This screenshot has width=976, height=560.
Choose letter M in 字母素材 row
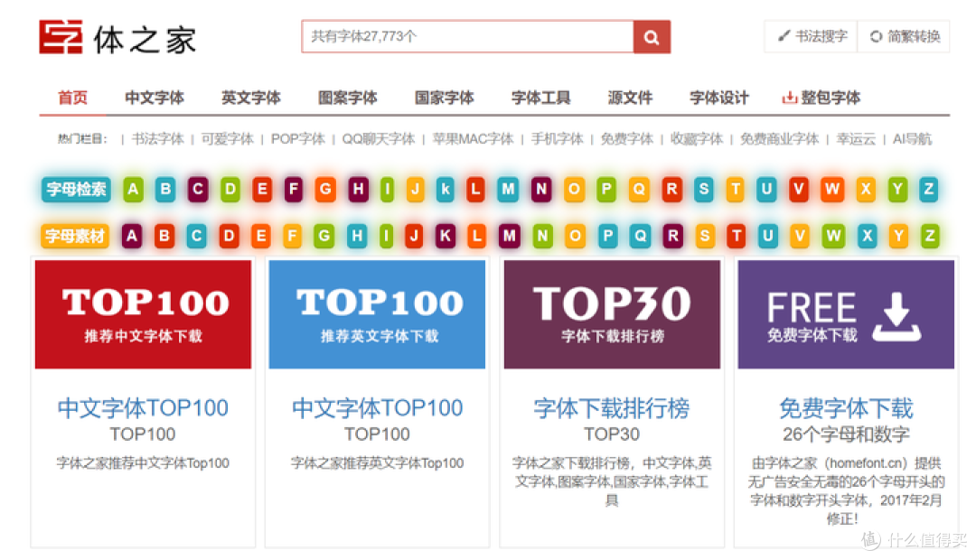[509, 236]
